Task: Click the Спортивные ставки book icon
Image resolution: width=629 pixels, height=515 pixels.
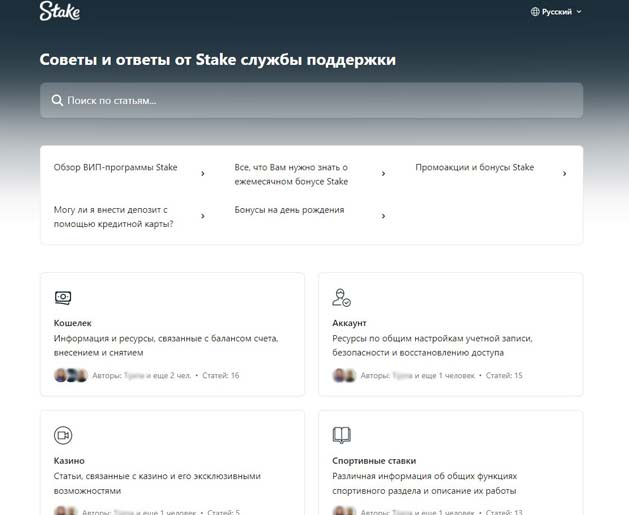Action: [341, 435]
